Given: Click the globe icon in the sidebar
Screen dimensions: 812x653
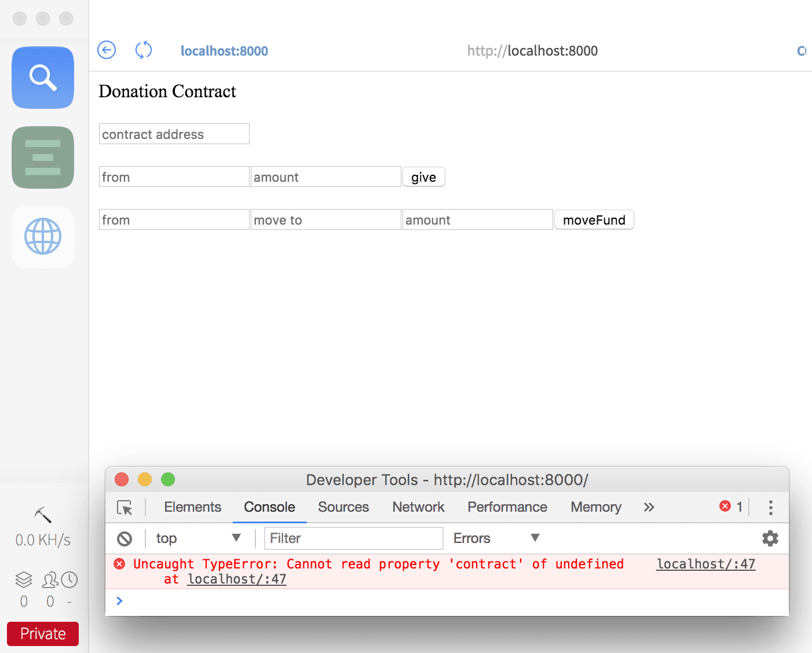Looking at the screenshot, I should point(42,236).
